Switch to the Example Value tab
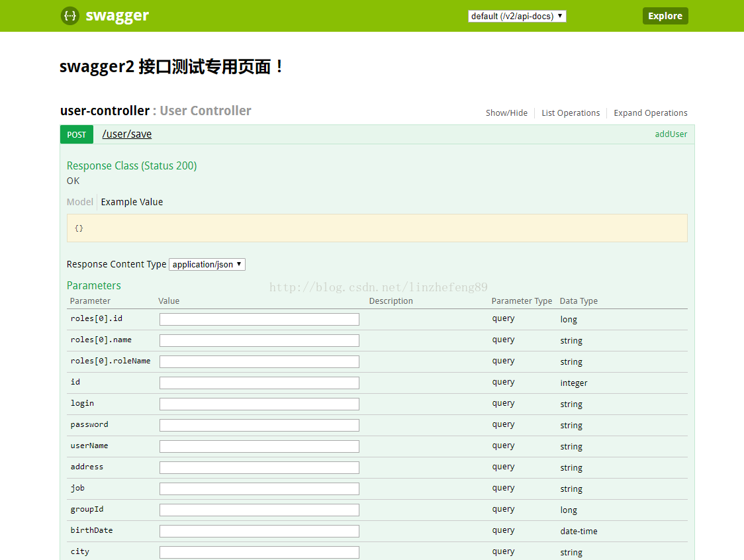 132,202
